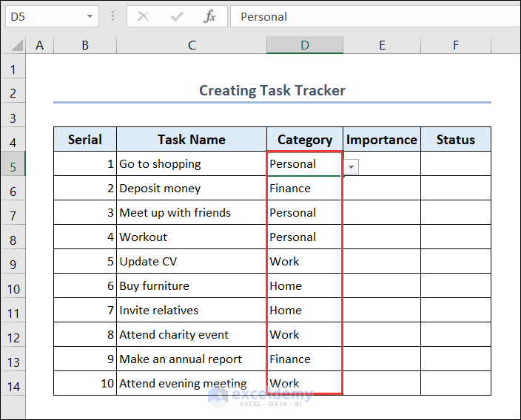Click empty Importance cell for Deposit money
521x420 pixels.
click(x=382, y=188)
